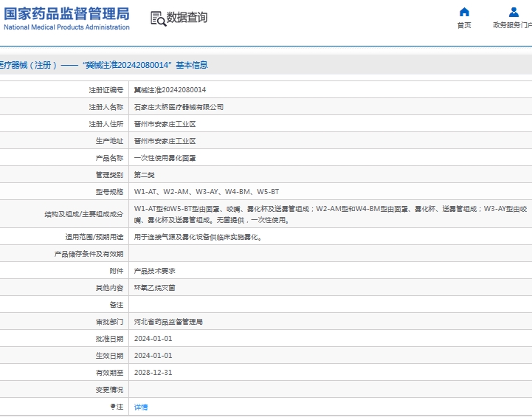Click product name 一次性使用雾化面罩
Viewport: 532px width, 420px height.
tap(165, 158)
